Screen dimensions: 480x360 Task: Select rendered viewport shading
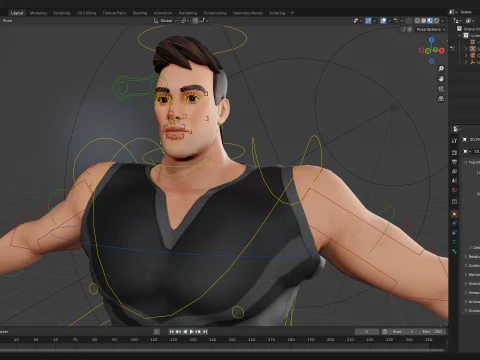(x=436, y=21)
